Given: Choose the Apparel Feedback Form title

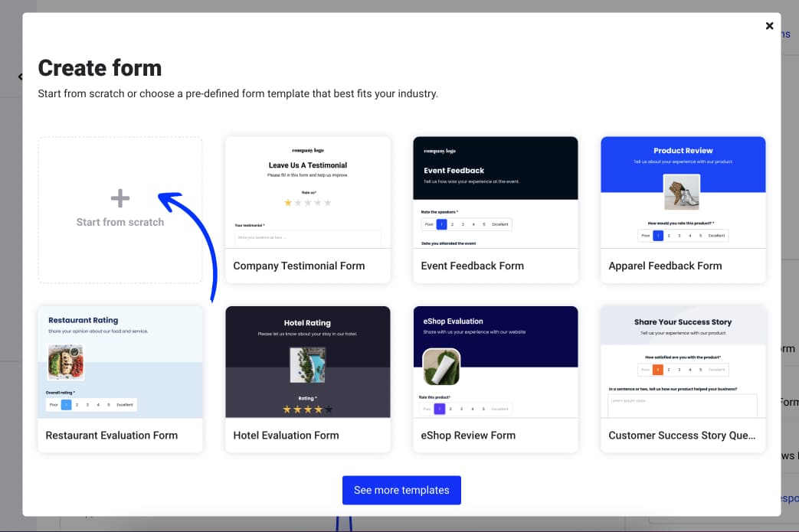Looking at the screenshot, I should tap(665, 266).
